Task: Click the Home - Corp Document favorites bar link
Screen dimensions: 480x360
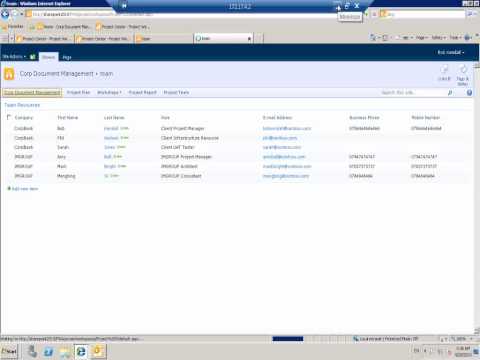Action: (63, 27)
